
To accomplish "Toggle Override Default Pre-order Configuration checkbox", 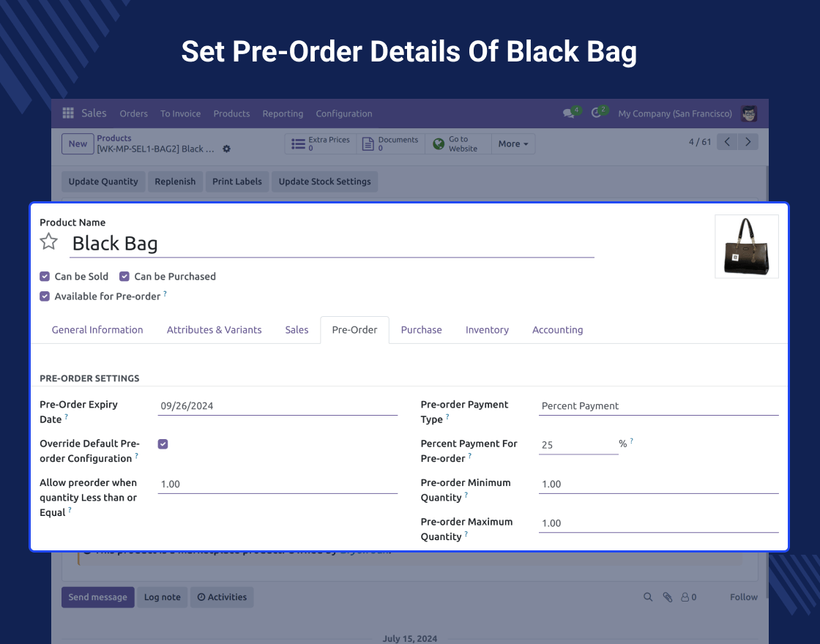I will point(163,443).
